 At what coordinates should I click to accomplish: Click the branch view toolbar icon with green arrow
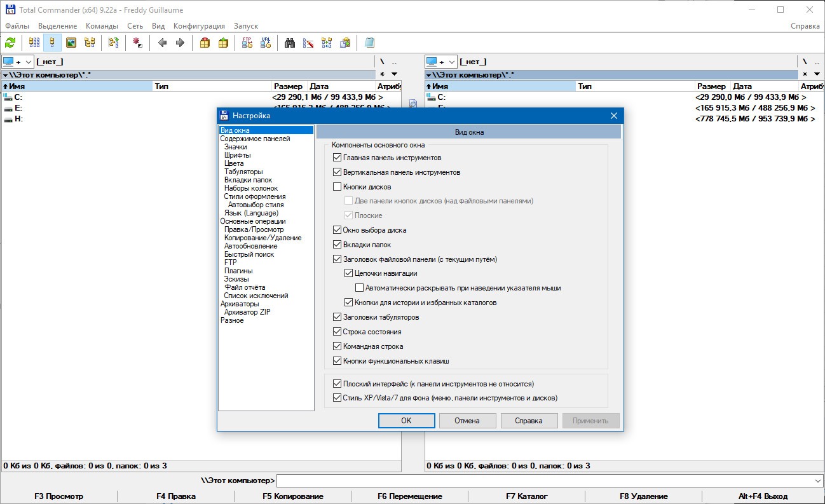tap(113, 43)
